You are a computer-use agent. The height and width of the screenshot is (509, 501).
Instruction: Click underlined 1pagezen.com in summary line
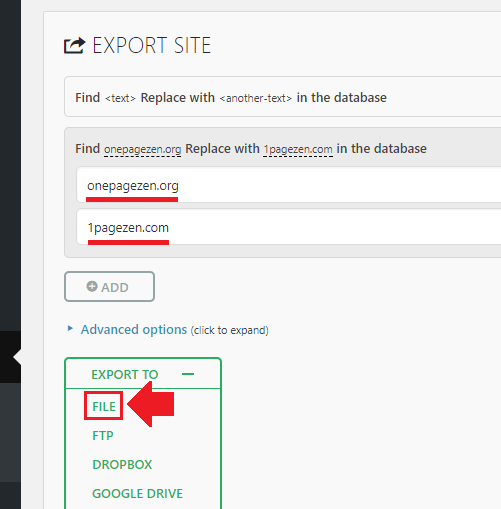pyautogui.click(x=298, y=149)
